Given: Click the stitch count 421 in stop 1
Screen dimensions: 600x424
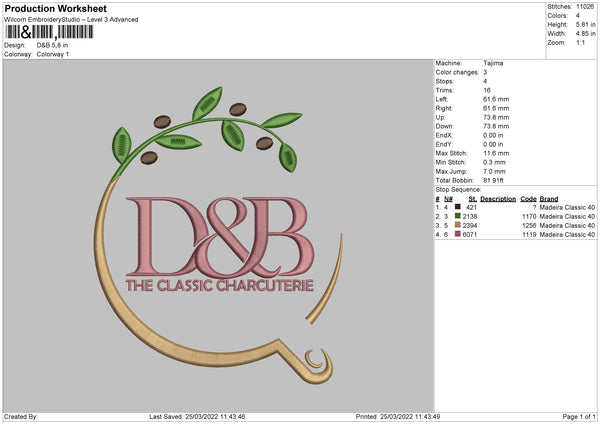Looking at the screenshot, I should pos(471,207).
